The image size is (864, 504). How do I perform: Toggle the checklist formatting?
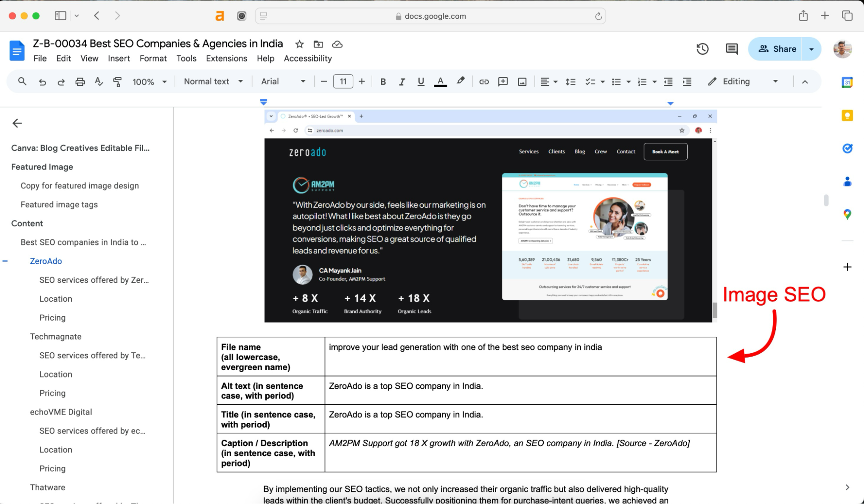pyautogui.click(x=590, y=82)
